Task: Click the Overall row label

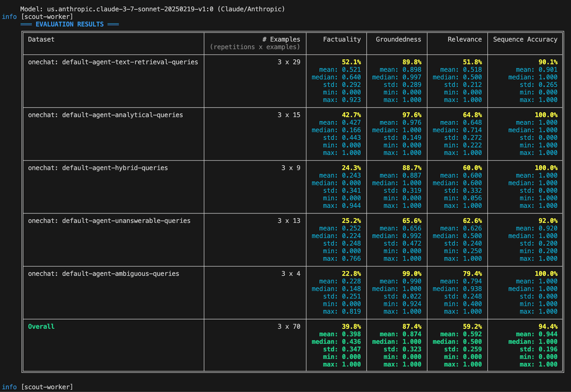Action: click(41, 326)
